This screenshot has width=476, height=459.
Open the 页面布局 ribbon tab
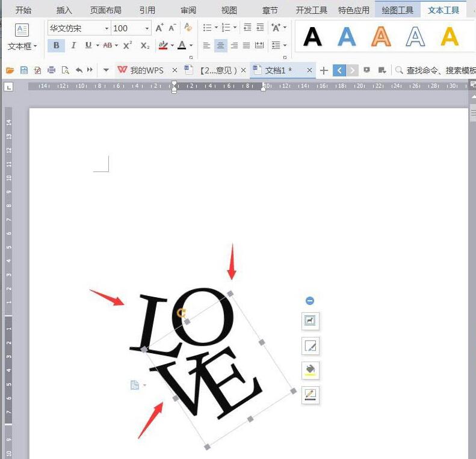pos(106,10)
